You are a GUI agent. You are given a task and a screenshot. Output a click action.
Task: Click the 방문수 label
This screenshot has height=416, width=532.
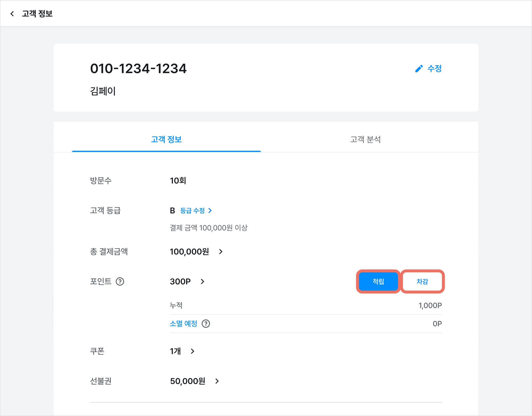101,181
